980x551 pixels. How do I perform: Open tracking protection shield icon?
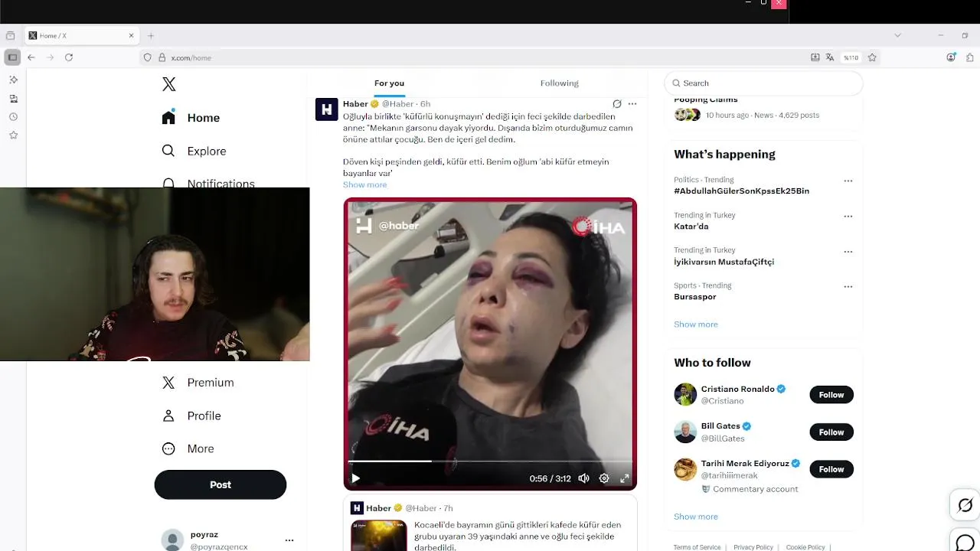(x=148, y=57)
